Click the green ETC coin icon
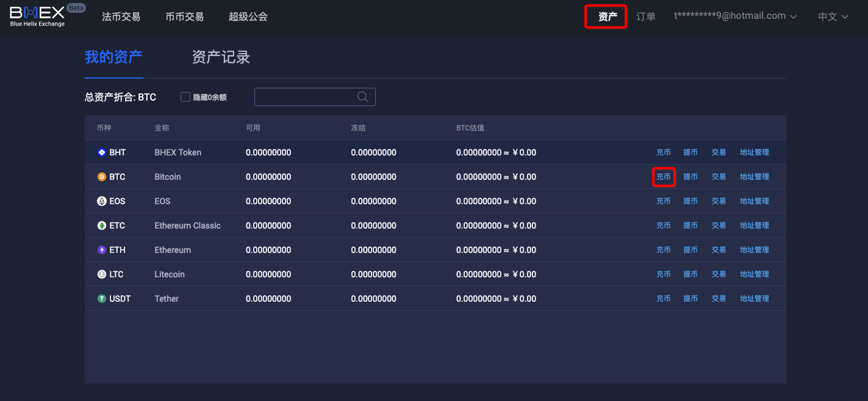The height and width of the screenshot is (401, 868). (102, 225)
